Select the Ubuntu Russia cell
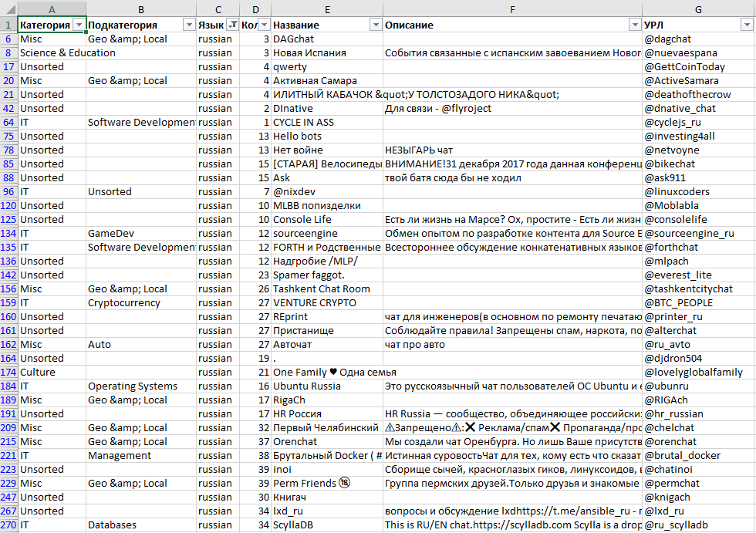The width and height of the screenshot is (756, 533). pyautogui.click(x=326, y=386)
